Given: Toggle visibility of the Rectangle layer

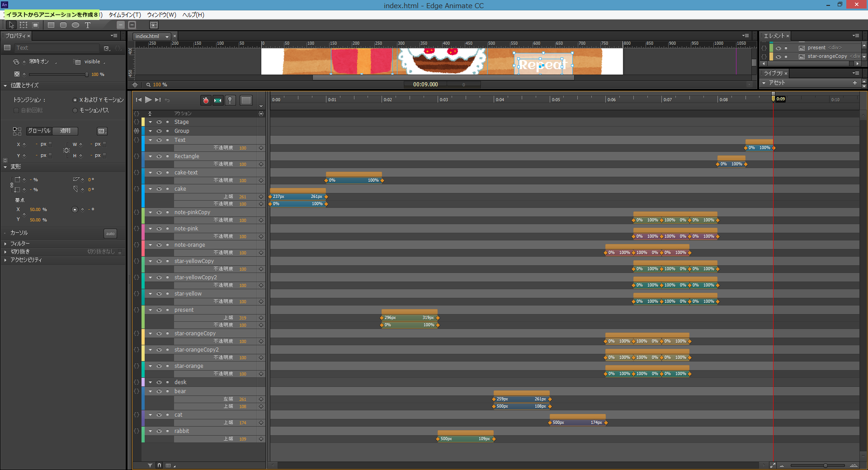Looking at the screenshot, I should tap(159, 156).
